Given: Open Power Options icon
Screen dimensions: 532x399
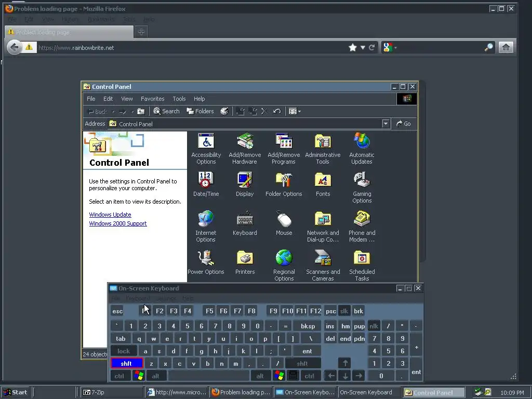Looking at the screenshot, I should (x=206, y=262).
